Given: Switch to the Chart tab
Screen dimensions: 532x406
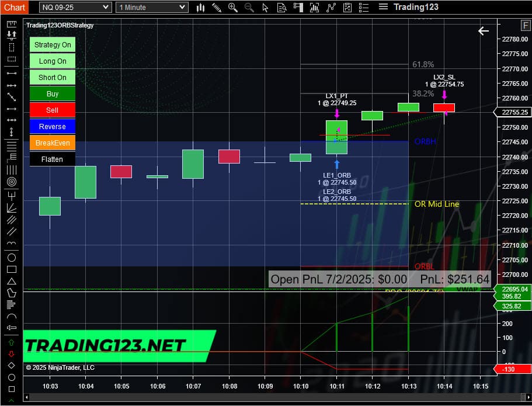Looking at the screenshot, I should coord(14,7).
